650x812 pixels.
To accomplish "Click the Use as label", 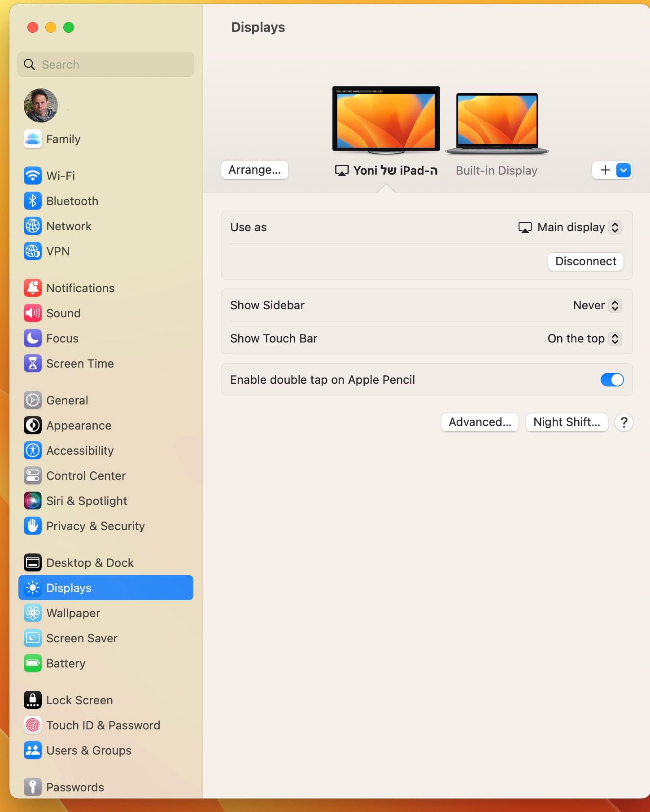I will click(249, 228).
